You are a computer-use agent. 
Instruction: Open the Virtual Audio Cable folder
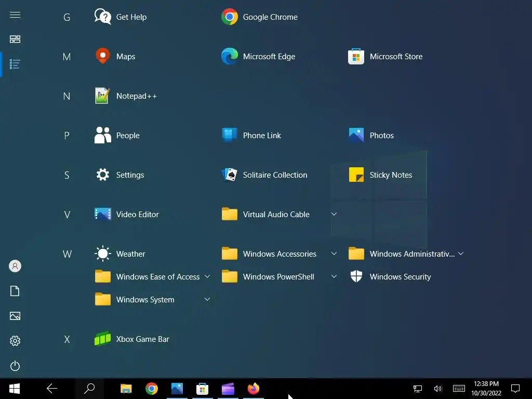(x=265, y=215)
